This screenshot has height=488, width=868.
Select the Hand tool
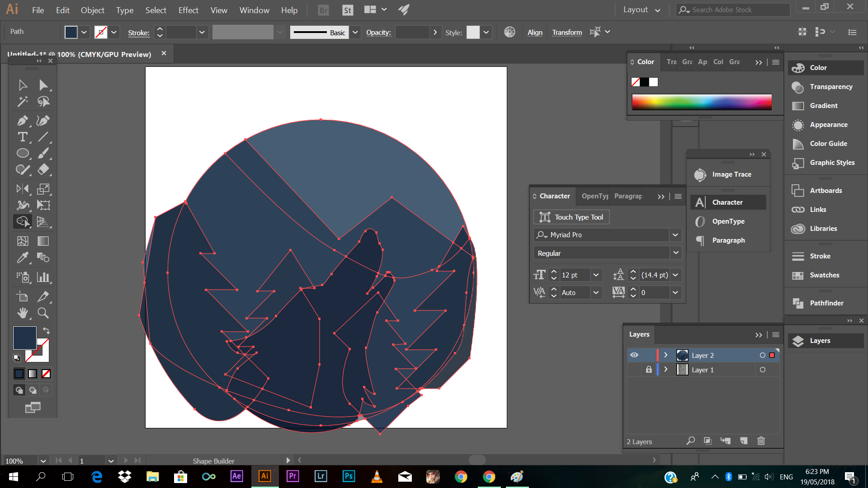point(23,313)
